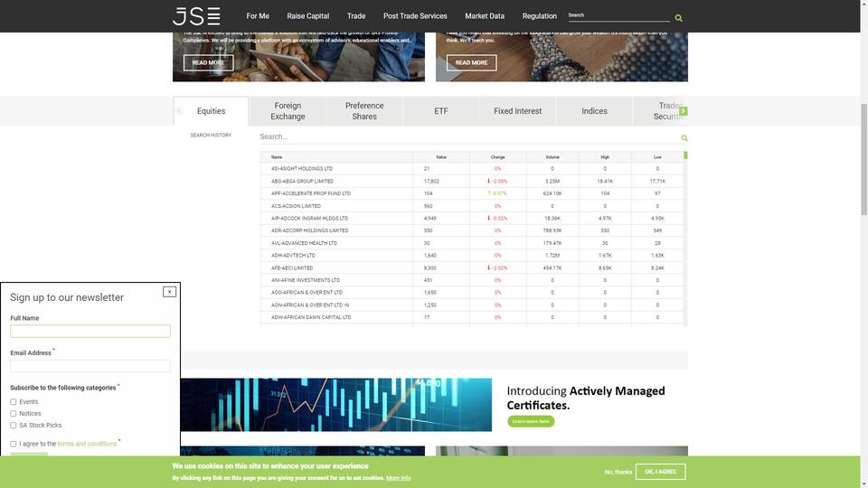The width and height of the screenshot is (868, 488).
Task: Open the Regulation menu
Action: pos(539,16)
